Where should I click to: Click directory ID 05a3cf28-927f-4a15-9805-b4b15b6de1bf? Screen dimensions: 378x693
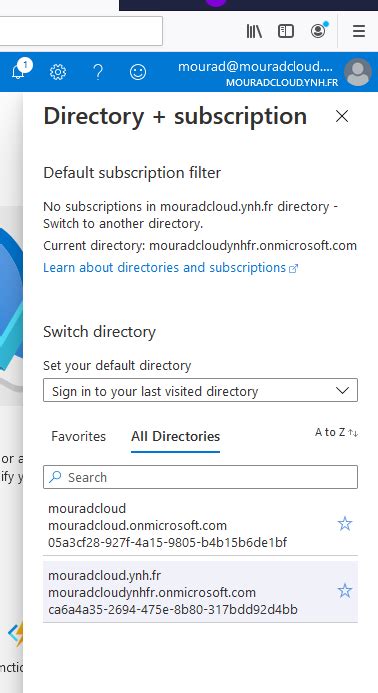tap(168, 542)
